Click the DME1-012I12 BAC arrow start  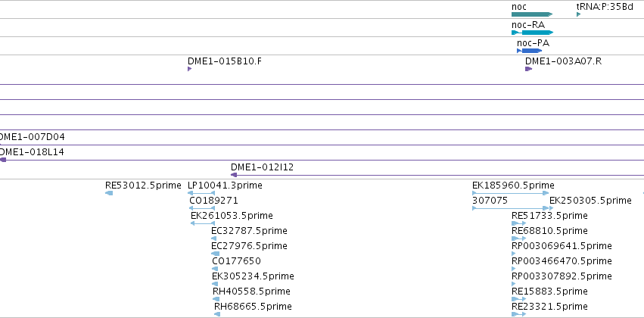pos(234,175)
